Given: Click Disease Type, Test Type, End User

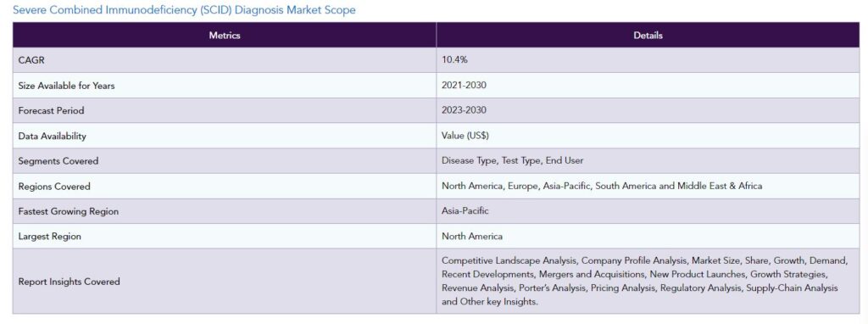Looking at the screenshot, I should coord(512,160).
